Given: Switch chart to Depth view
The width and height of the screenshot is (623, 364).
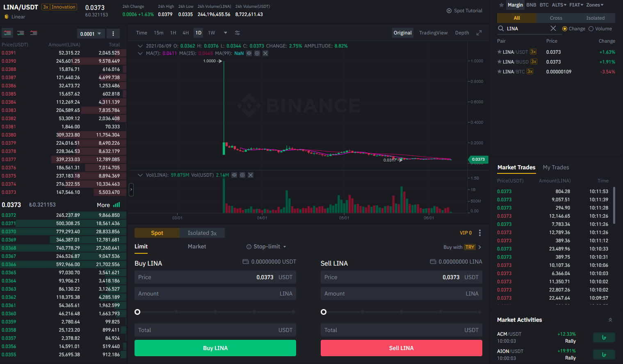Looking at the screenshot, I should (x=462, y=33).
